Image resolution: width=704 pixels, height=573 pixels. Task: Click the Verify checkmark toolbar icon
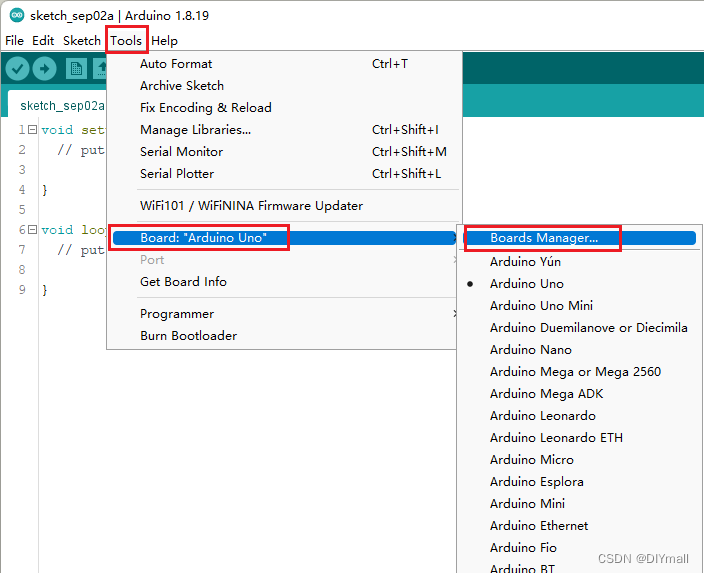(18, 69)
